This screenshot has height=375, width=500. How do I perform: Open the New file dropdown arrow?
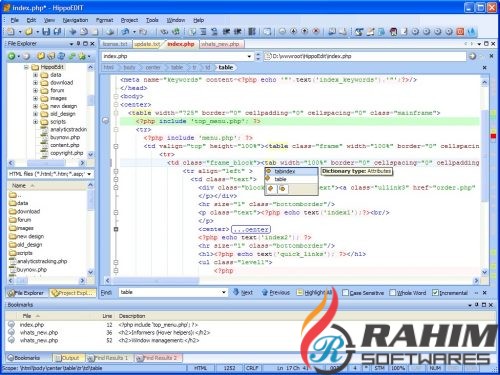coord(20,32)
